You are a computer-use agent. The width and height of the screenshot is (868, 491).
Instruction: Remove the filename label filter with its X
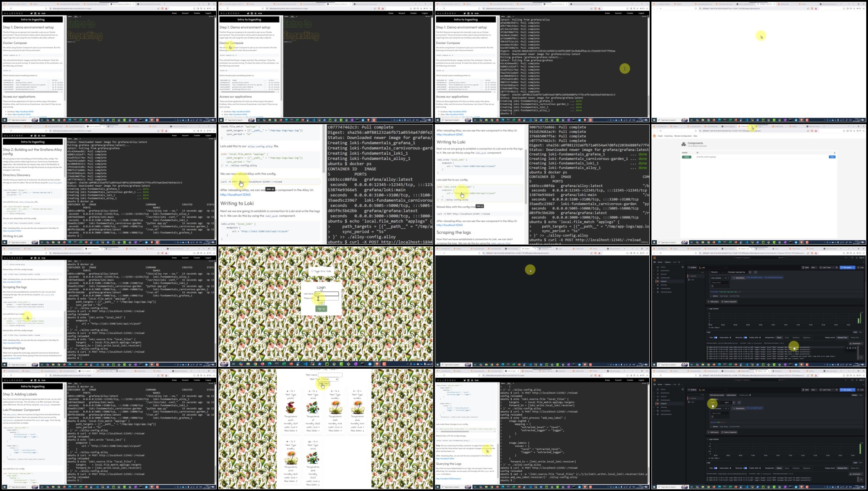750,272
